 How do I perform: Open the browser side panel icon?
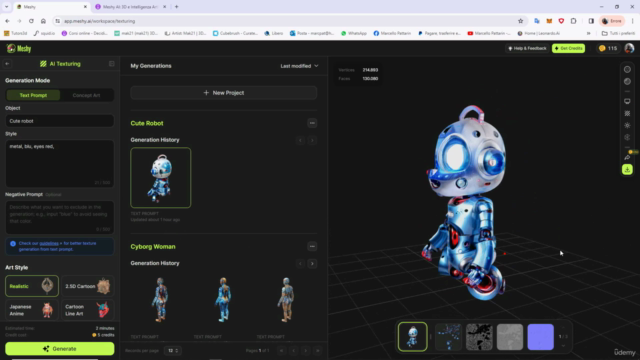(x=591, y=21)
